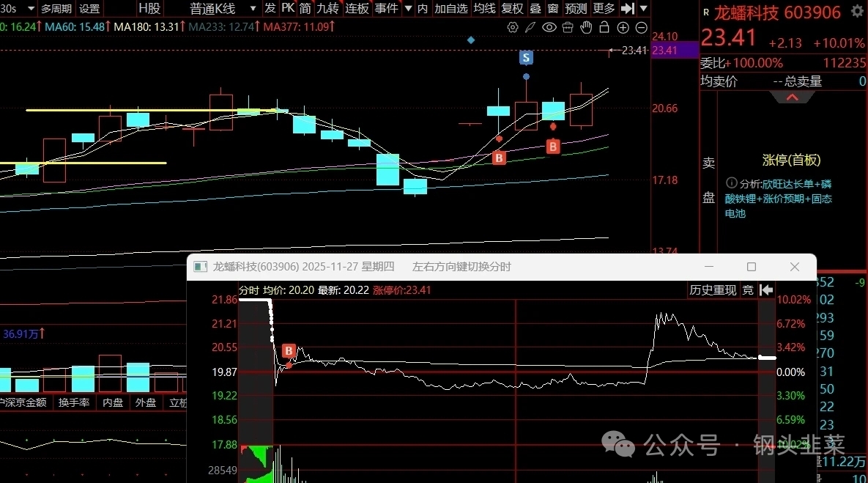Select the hand pan tool icon
Viewport: 868px width, 483px height.
coord(586,27)
